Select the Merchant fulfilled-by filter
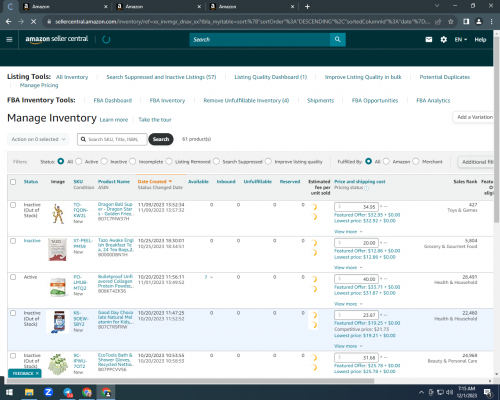 pyautogui.click(x=416, y=161)
